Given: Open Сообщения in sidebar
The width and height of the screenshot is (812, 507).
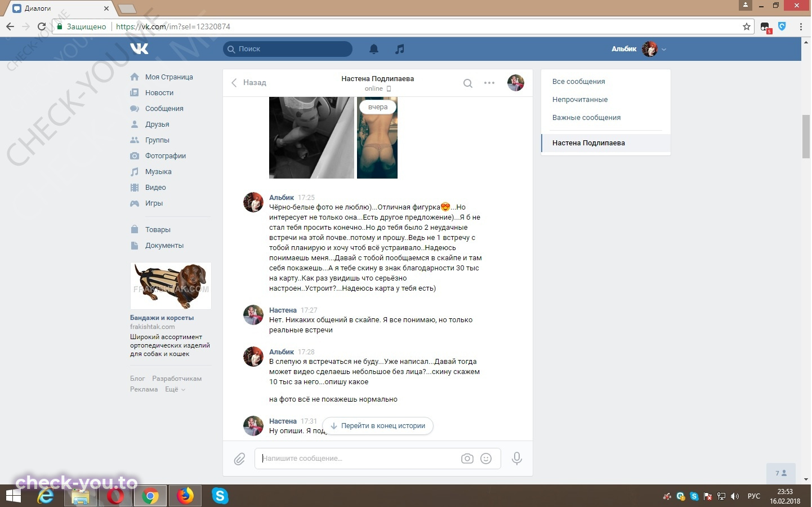Looking at the screenshot, I should point(164,109).
